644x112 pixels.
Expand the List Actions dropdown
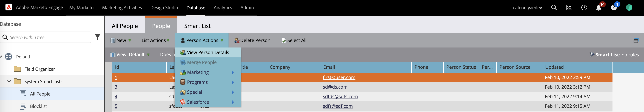pyautogui.click(x=155, y=41)
